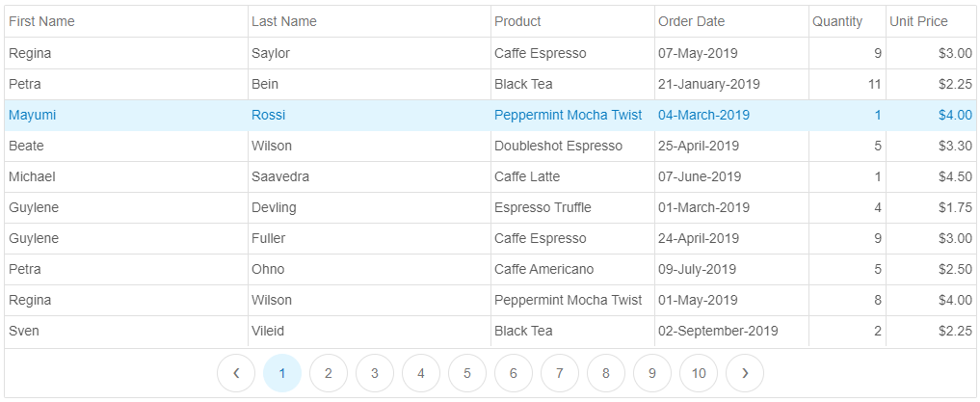980x402 pixels.
Task: Sort by the Last Name header
Action: pyautogui.click(x=369, y=21)
